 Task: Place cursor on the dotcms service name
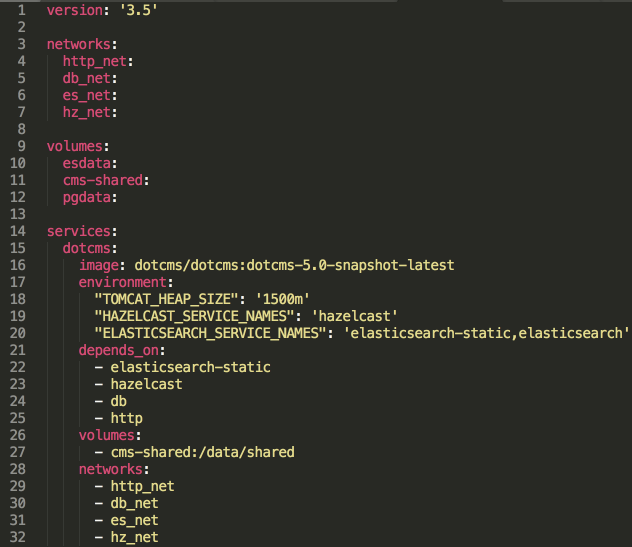point(90,248)
